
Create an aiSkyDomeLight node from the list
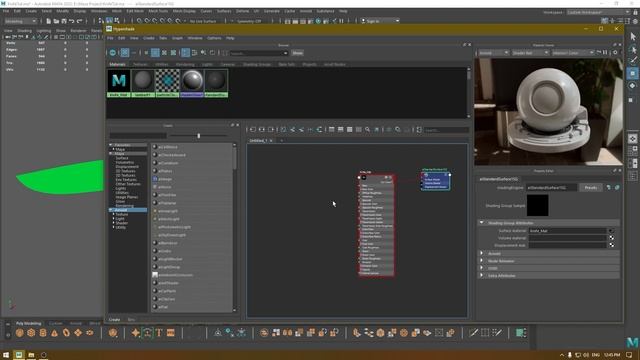pyautogui.click(x=172, y=235)
